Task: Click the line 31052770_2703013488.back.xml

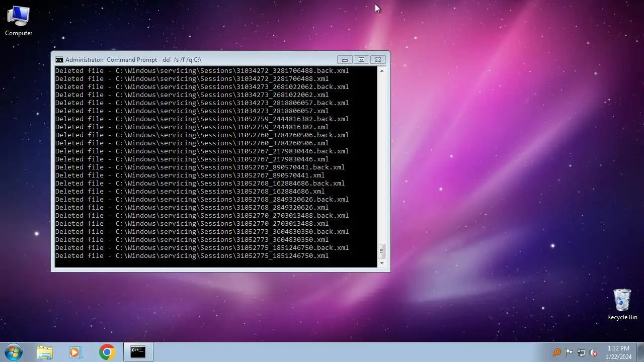Action: tap(202, 216)
